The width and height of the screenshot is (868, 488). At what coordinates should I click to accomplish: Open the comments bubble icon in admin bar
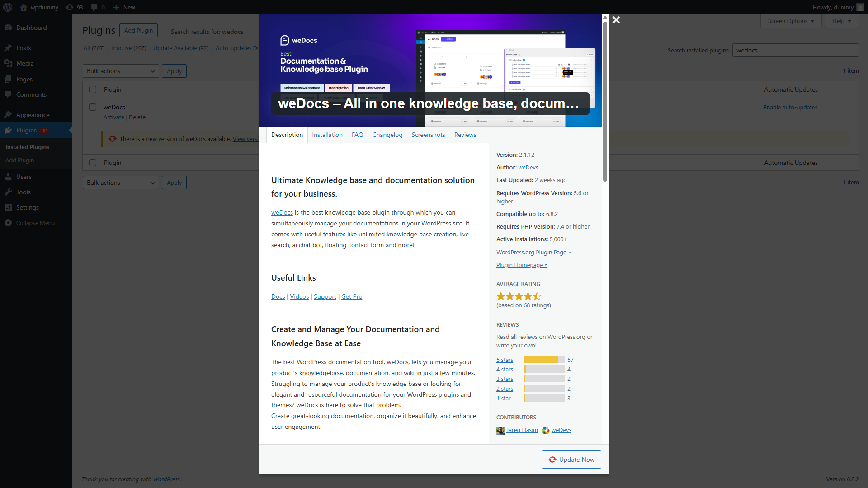[x=94, y=7]
